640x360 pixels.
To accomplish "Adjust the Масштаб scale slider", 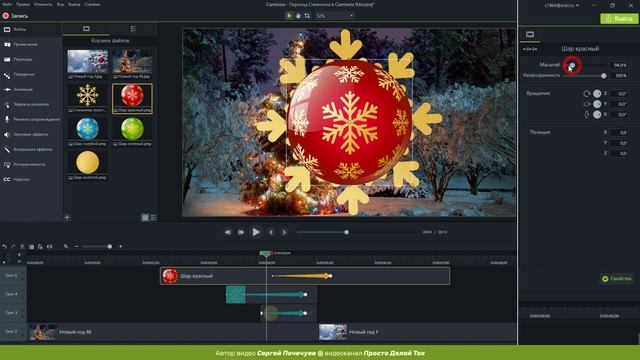I will coord(572,65).
